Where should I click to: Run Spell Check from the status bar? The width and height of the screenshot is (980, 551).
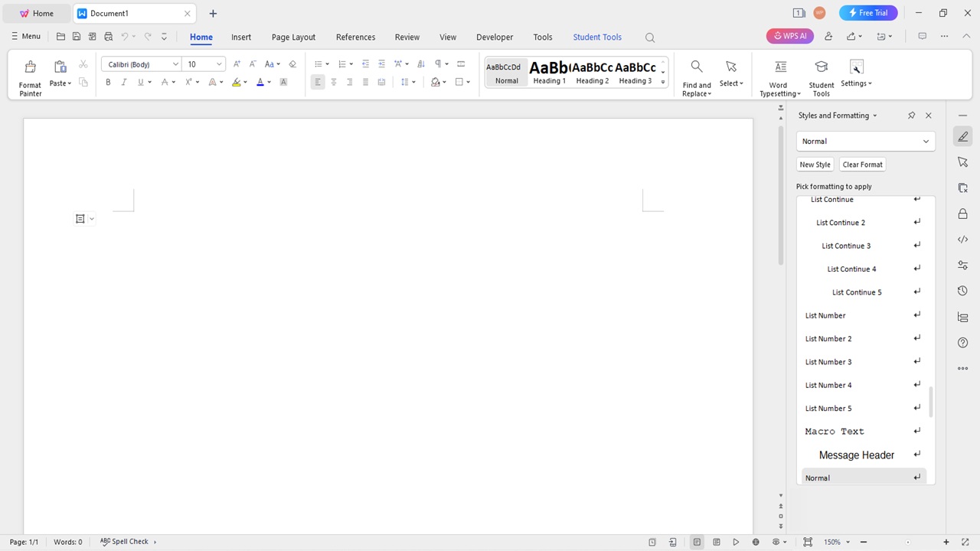pos(124,542)
